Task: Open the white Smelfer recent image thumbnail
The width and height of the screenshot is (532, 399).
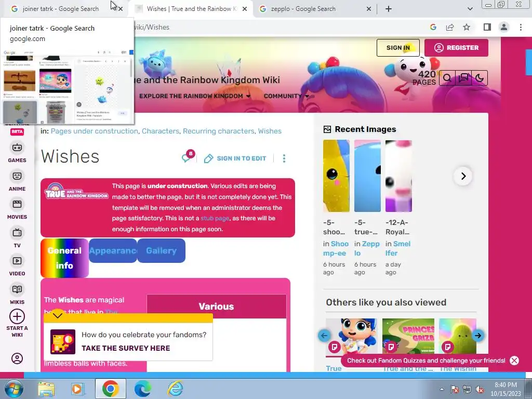Action: pyautogui.click(x=398, y=176)
